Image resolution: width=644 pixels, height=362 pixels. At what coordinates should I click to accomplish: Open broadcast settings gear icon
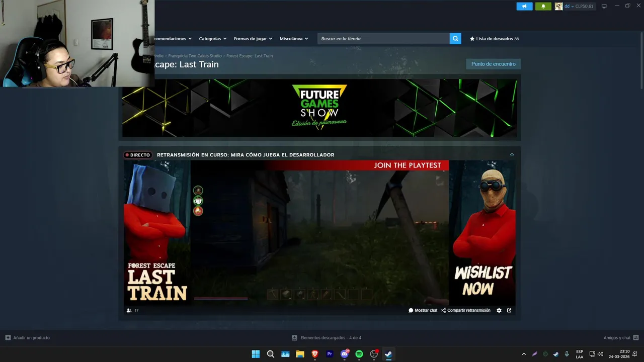click(x=499, y=310)
